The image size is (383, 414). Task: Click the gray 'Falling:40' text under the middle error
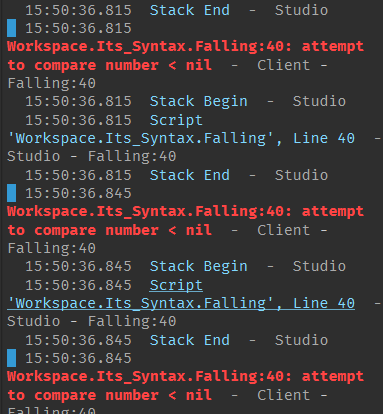pos(52,248)
